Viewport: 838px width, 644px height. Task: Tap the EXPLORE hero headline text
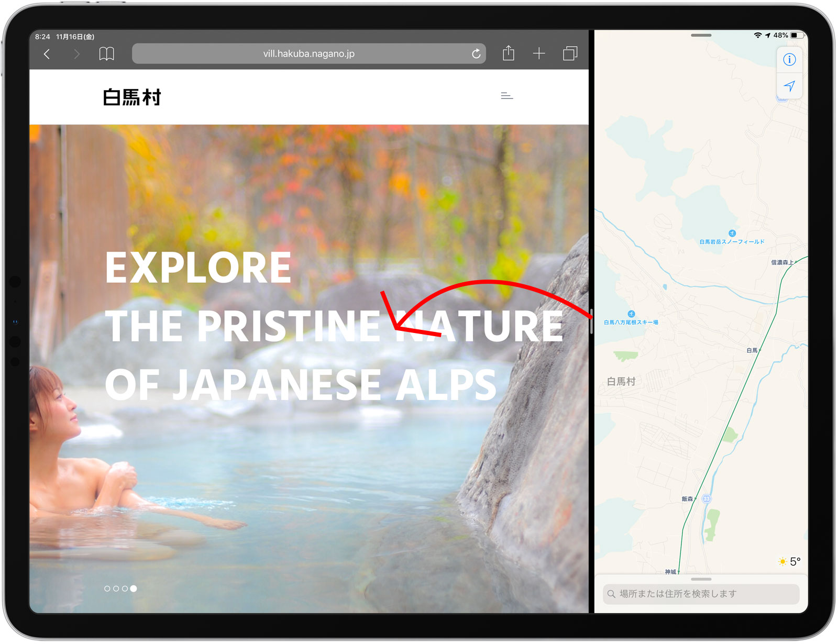198,268
